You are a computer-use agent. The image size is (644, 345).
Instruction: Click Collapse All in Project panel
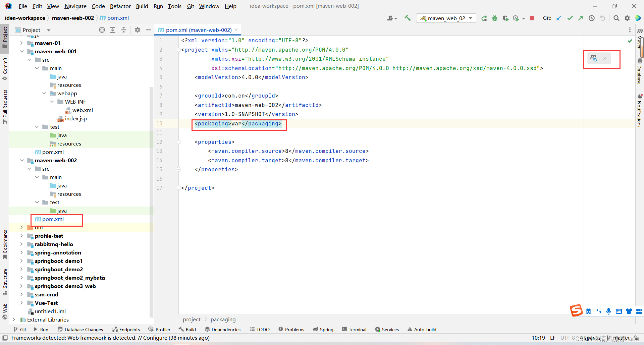point(124,30)
